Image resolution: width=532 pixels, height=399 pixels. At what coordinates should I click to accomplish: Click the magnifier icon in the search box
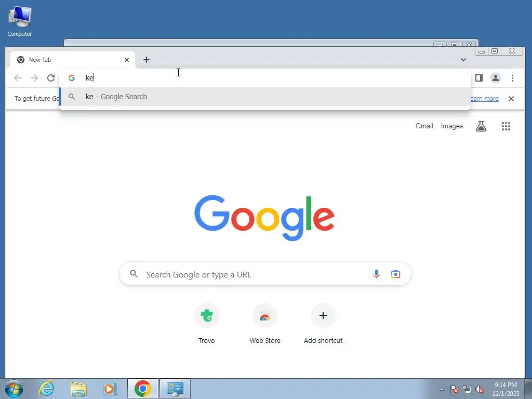(x=134, y=274)
